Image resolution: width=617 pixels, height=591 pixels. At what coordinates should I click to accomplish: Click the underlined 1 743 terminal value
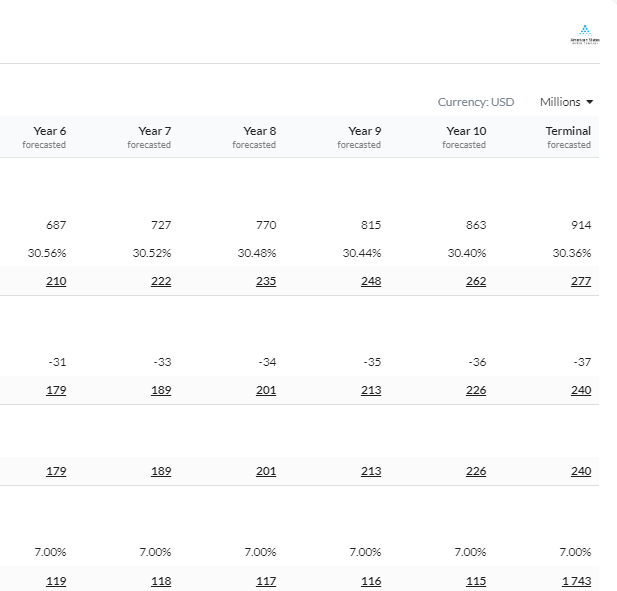click(x=576, y=581)
